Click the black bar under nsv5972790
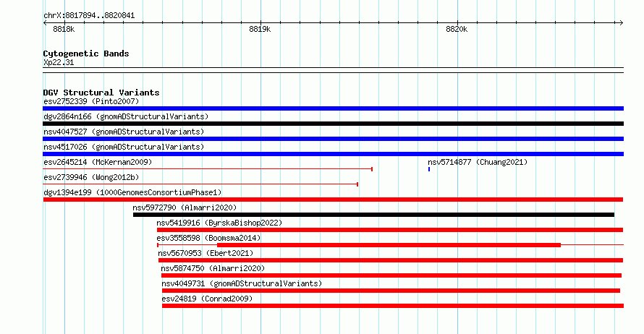 pyautogui.click(x=374, y=215)
